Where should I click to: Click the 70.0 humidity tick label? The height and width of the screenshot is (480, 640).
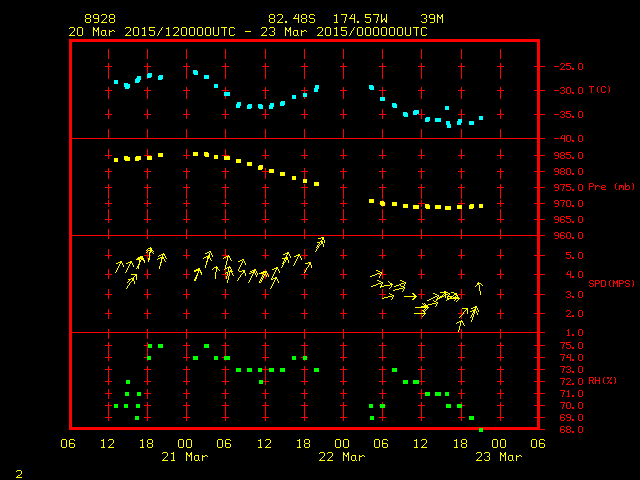(571, 406)
